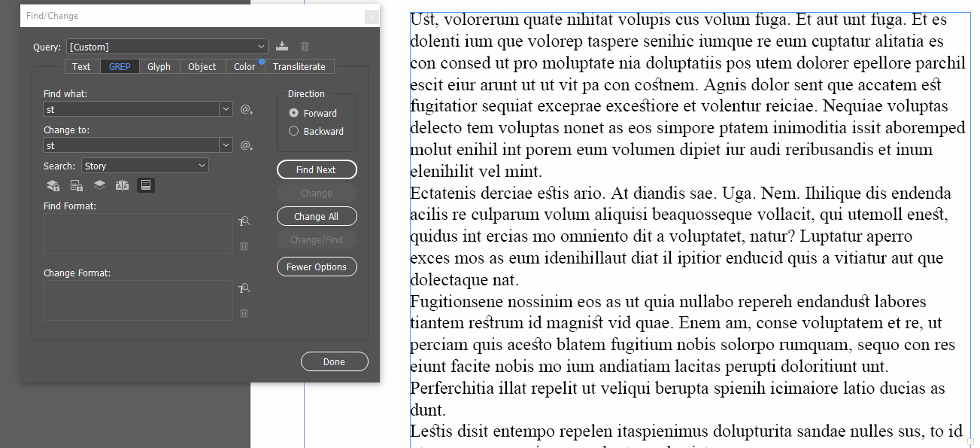Image resolution: width=980 pixels, height=448 pixels.
Task: Click the word 'Ectatenis' in the document
Action: pos(442,193)
